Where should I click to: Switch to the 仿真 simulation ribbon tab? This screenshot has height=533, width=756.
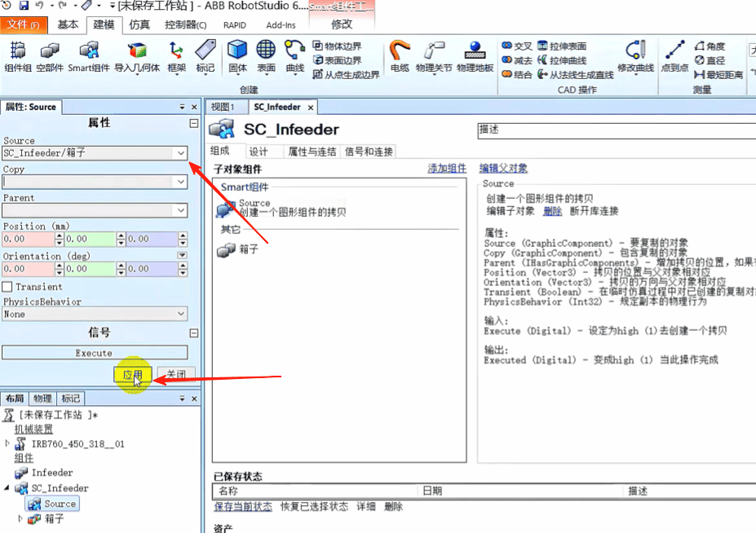click(x=139, y=24)
